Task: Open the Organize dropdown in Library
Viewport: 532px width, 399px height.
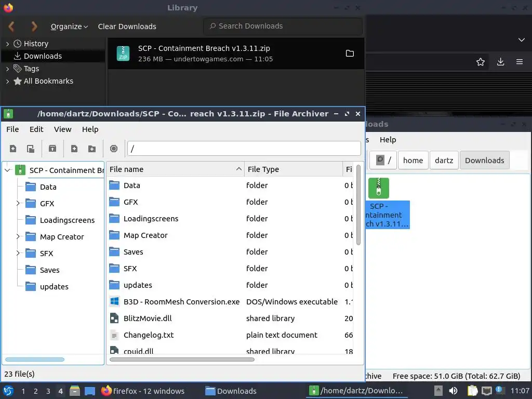Action: pyautogui.click(x=69, y=26)
